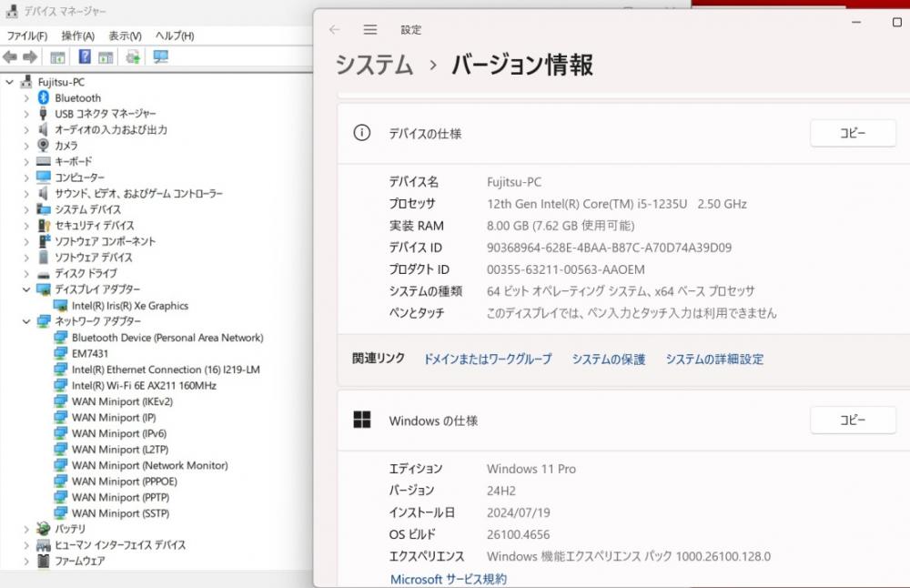Copy Windows specifications with コピー button

(x=853, y=420)
